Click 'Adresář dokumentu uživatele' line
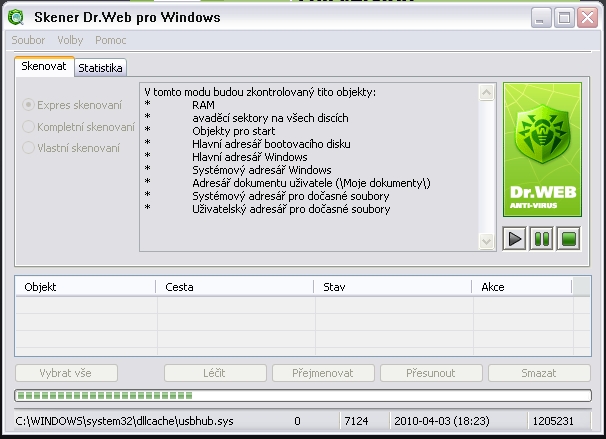 tap(311, 183)
